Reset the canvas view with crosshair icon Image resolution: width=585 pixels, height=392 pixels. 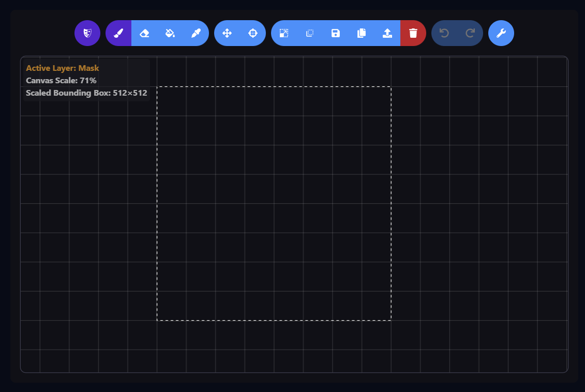[x=253, y=33]
